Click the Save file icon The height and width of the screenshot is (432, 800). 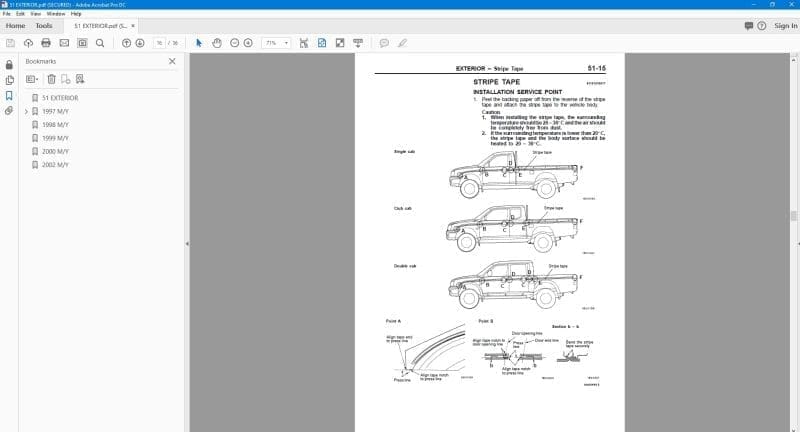(10, 43)
